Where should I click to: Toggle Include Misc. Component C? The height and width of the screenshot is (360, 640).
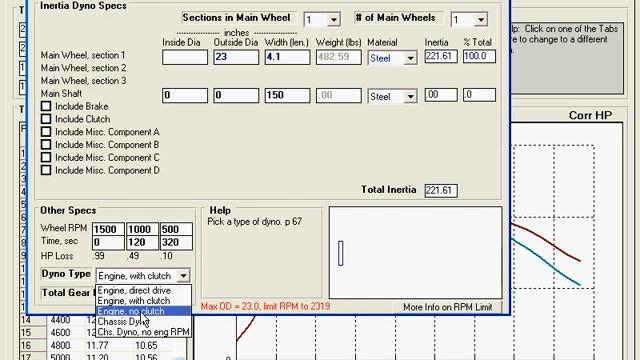click(46, 157)
